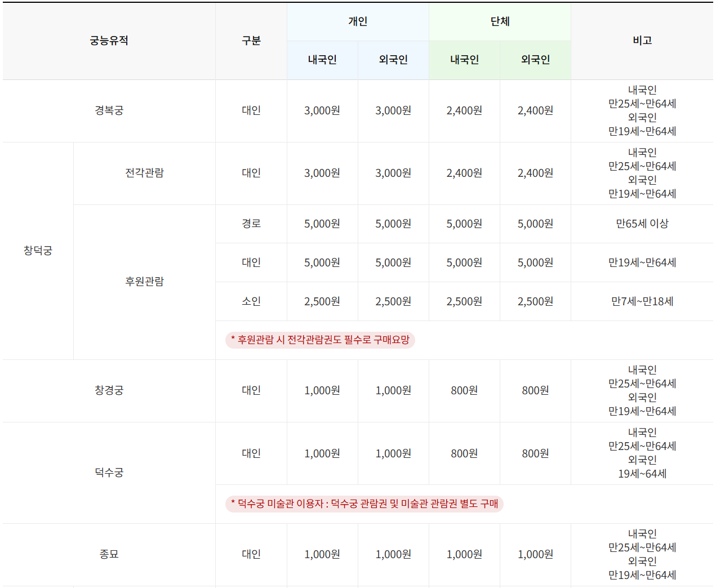Screen dimensions: 716x588
Task: Select the 단체 group header
Action: [x=500, y=21]
